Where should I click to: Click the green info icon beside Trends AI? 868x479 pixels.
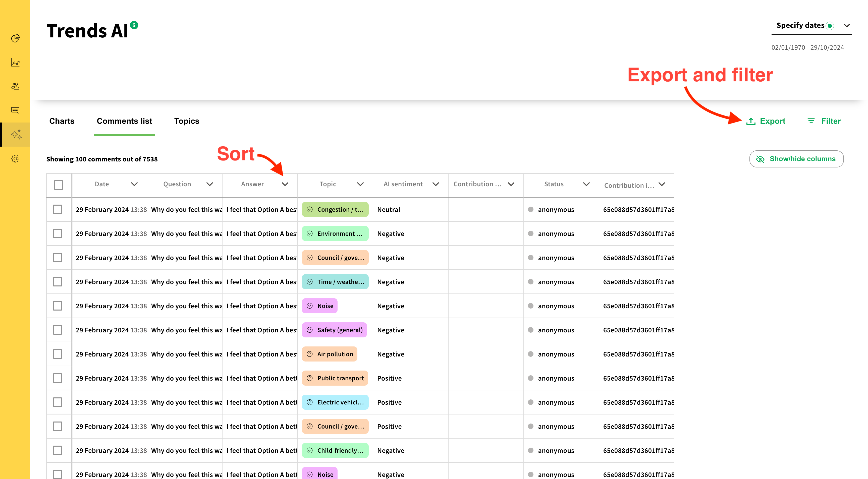point(134,25)
